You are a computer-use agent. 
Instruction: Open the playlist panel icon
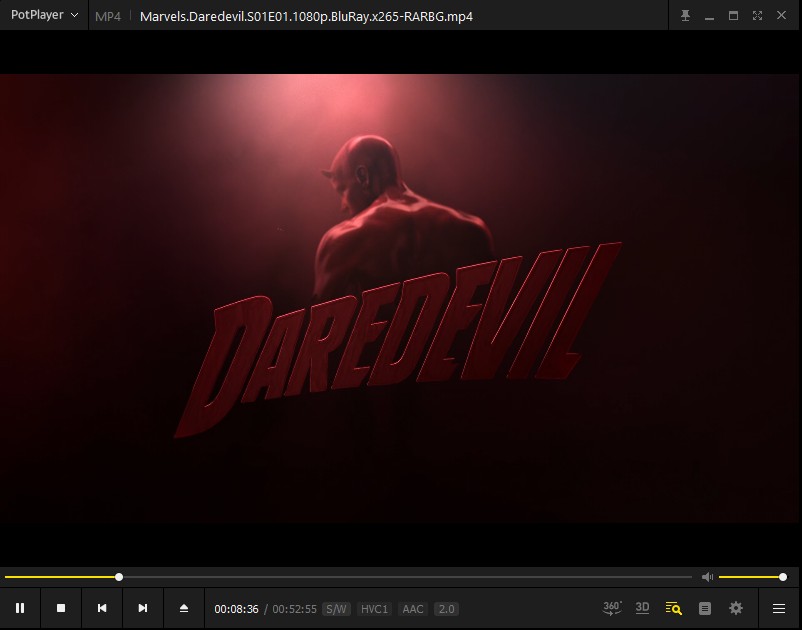tap(705, 609)
